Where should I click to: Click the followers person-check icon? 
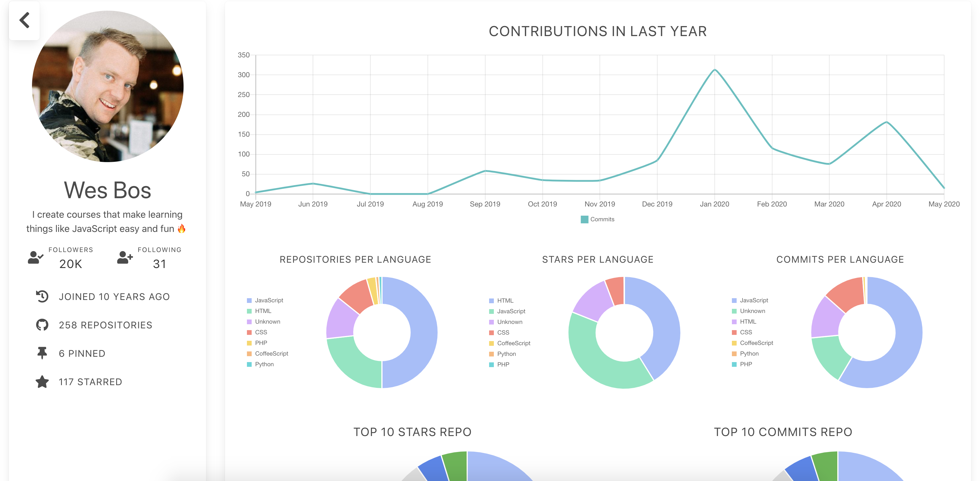click(35, 257)
